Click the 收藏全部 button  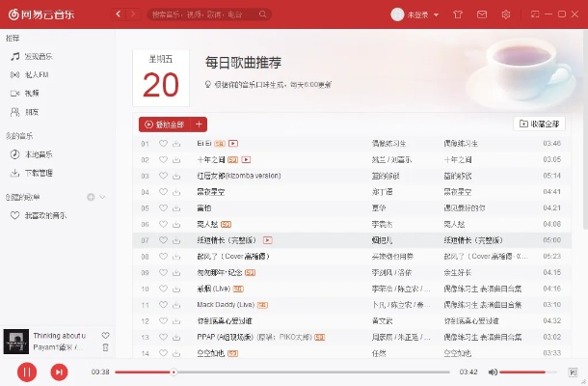point(538,124)
